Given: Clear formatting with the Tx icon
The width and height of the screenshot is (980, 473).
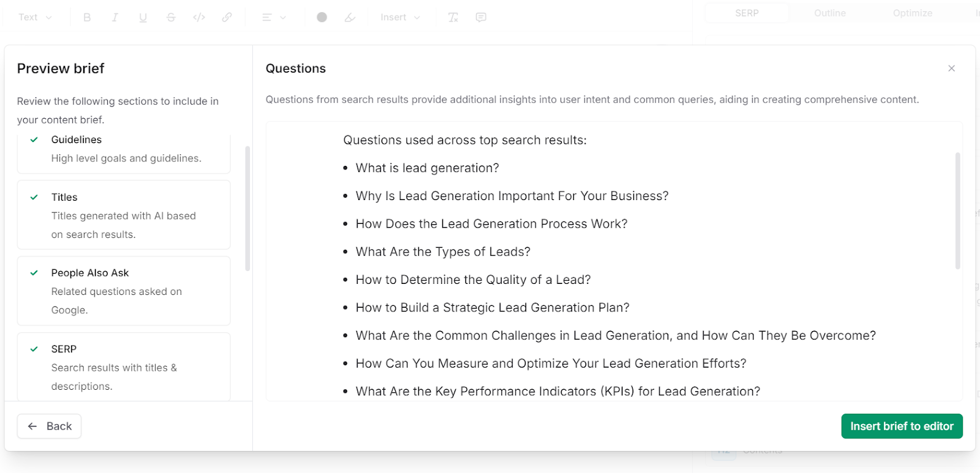Looking at the screenshot, I should click(453, 17).
